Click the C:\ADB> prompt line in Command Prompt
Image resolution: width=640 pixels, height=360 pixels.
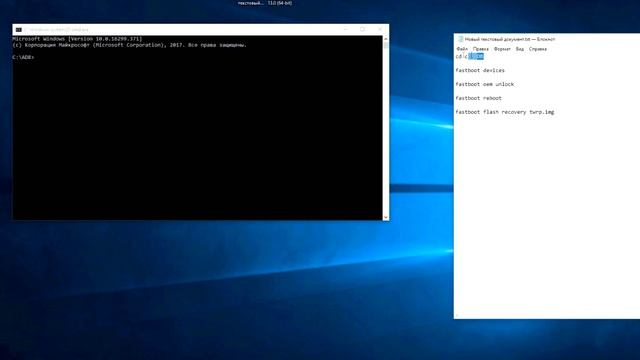23,58
